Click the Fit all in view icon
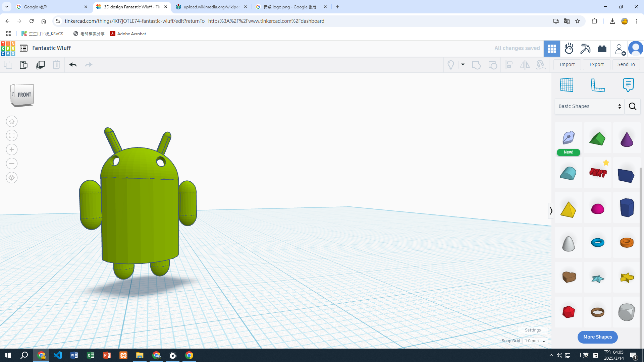This screenshot has height=362, width=644. [x=12, y=135]
